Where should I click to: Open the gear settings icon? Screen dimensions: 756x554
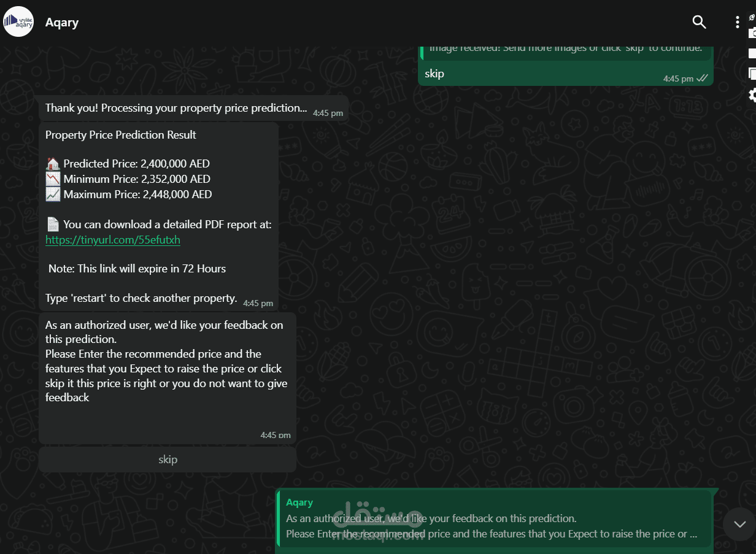[x=752, y=94]
